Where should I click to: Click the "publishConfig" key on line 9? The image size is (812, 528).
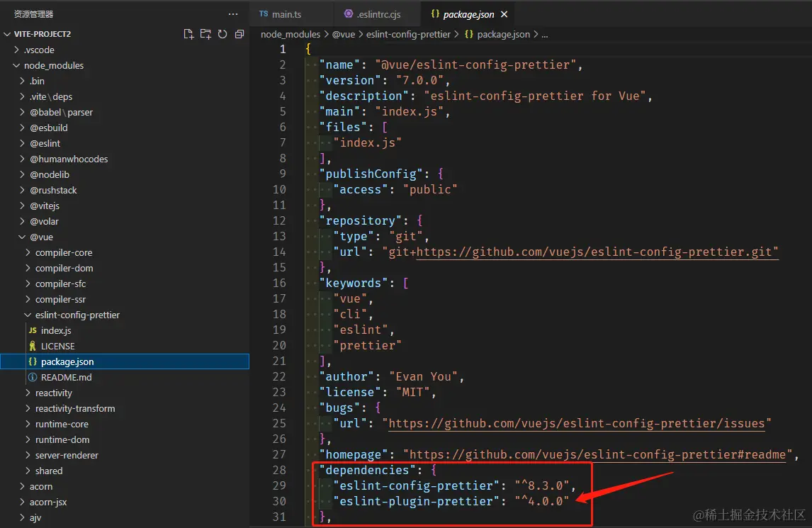[371, 174]
